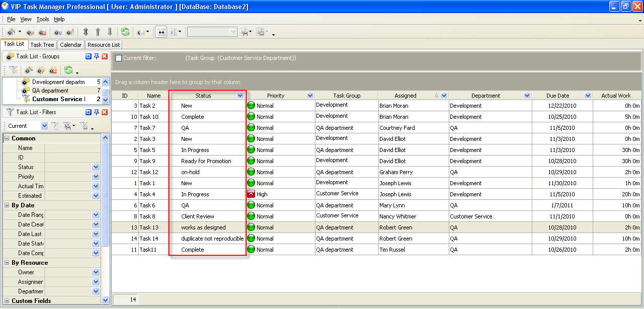This screenshot has height=309, width=644.
Task: Collapse the By Date filter section
Action: coord(7,205)
